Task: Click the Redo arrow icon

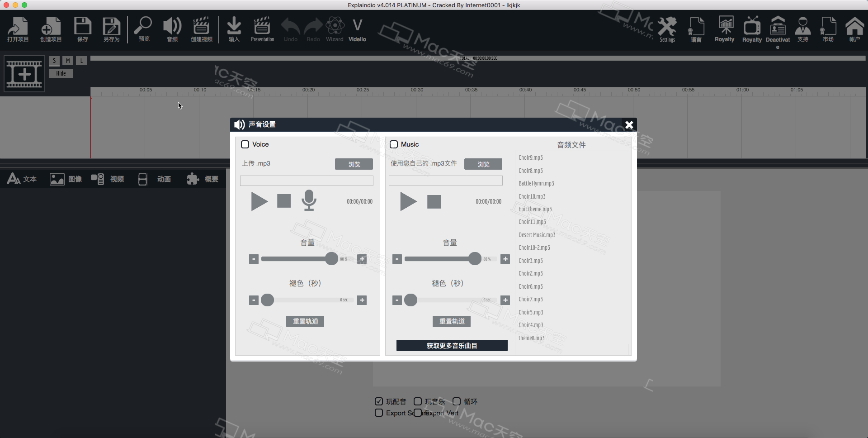Action: coord(313,29)
